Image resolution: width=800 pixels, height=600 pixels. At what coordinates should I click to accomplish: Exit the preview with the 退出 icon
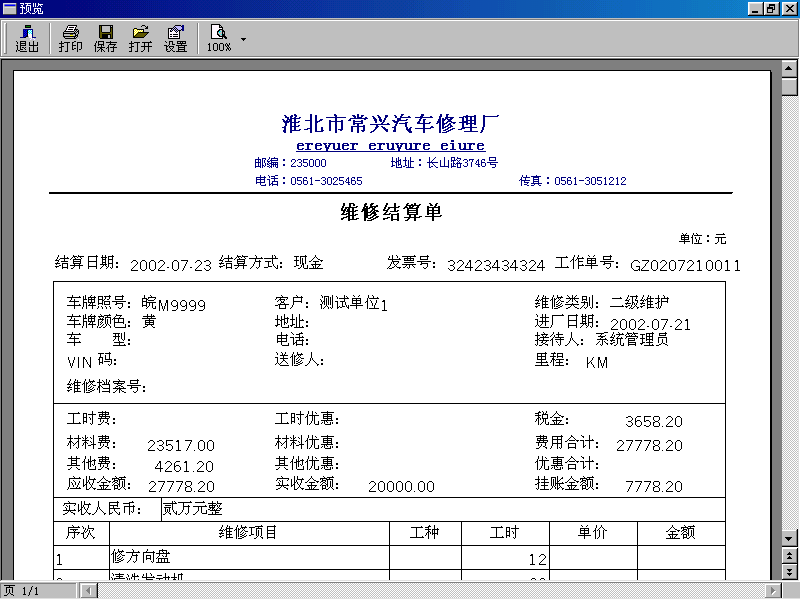(27, 38)
